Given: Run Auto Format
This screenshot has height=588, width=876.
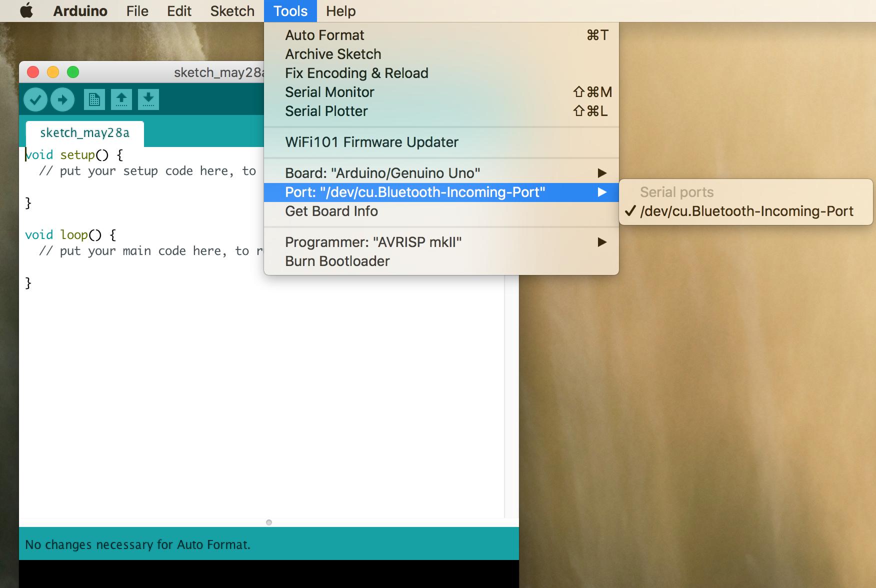Looking at the screenshot, I should pos(324,35).
